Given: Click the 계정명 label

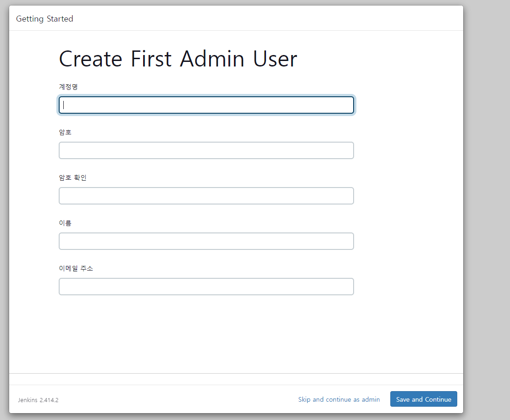Looking at the screenshot, I should coord(68,87).
